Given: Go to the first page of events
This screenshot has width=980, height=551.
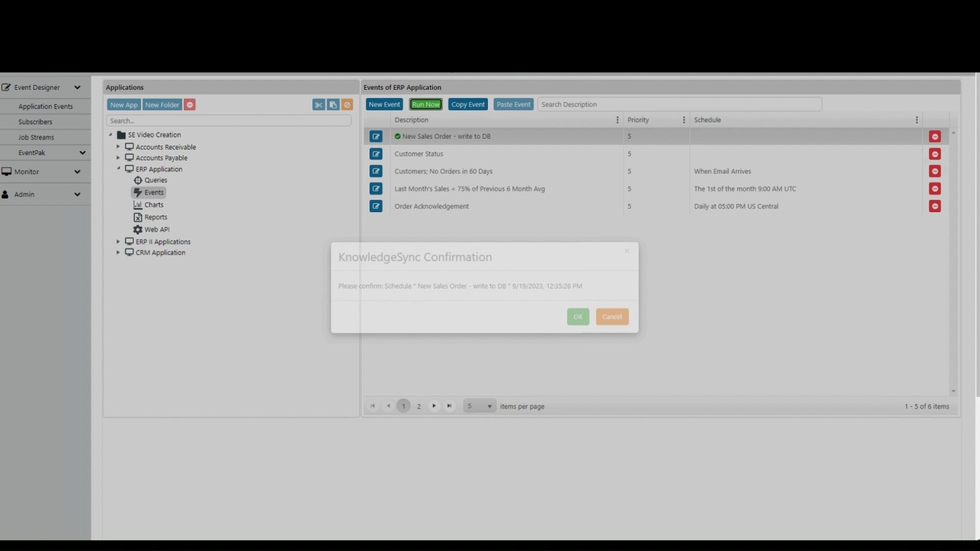Looking at the screenshot, I should pos(373,406).
